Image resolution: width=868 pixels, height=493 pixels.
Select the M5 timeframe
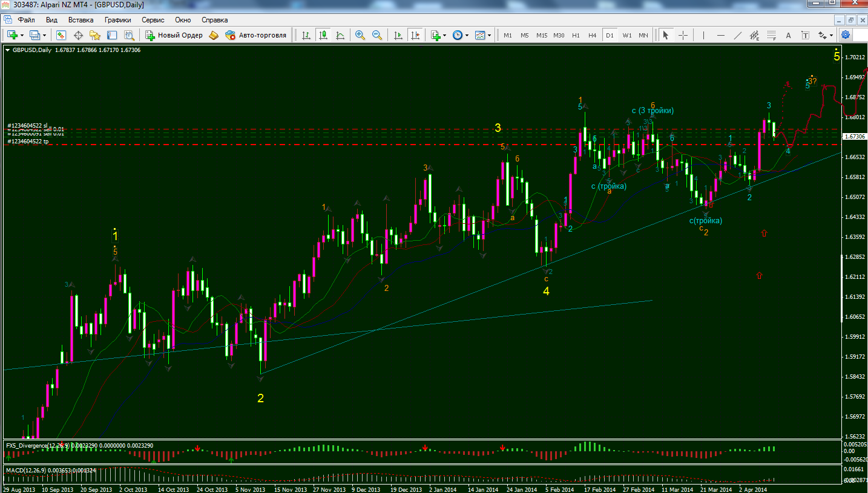tap(525, 35)
